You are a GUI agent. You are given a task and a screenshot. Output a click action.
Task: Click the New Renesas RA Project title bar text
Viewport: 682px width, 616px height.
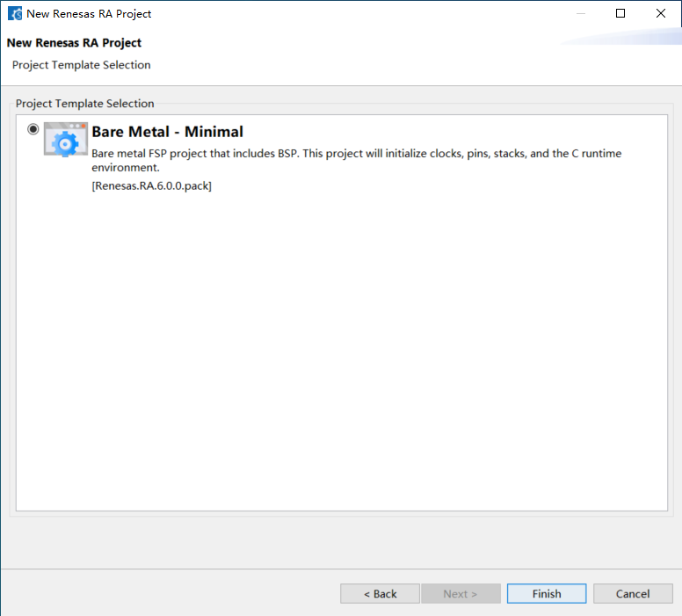(x=89, y=14)
